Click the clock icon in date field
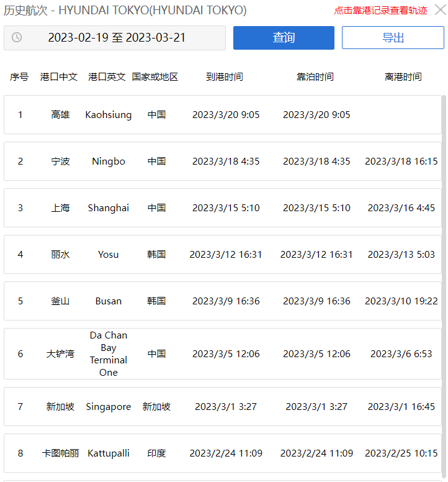Screen dimensions: 448x482 [17, 37]
